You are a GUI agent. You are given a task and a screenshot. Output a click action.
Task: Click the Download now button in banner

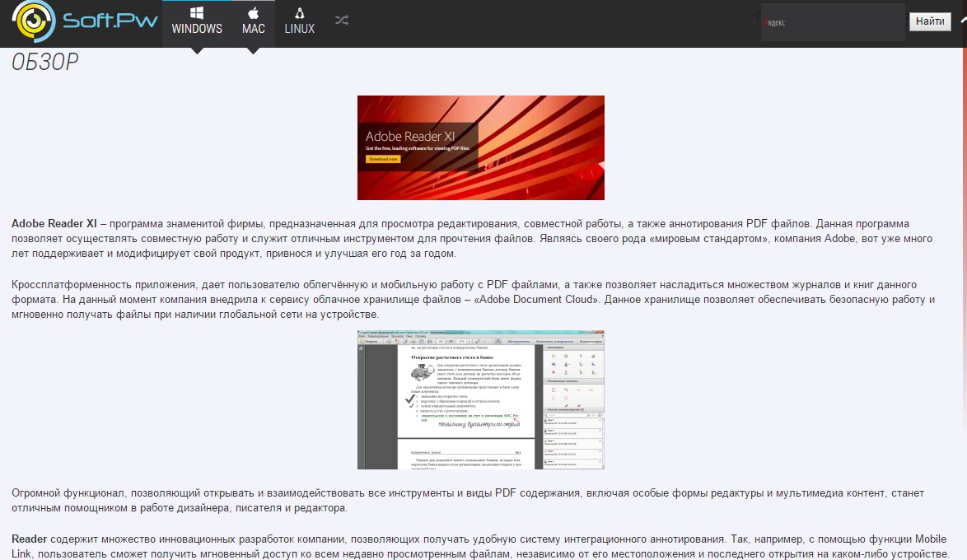coord(383,159)
